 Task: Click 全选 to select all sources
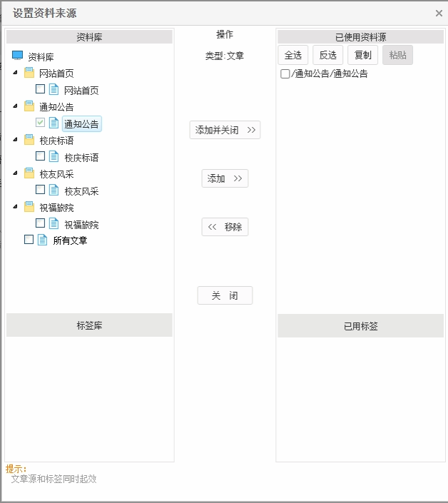tap(293, 55)
